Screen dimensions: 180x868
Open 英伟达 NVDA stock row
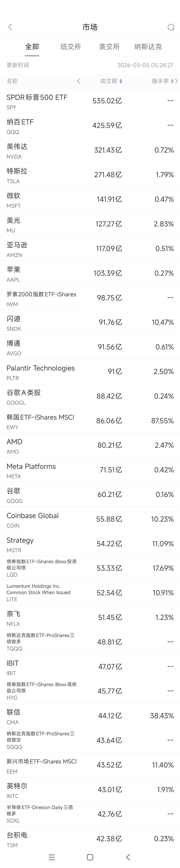[90, 150]
